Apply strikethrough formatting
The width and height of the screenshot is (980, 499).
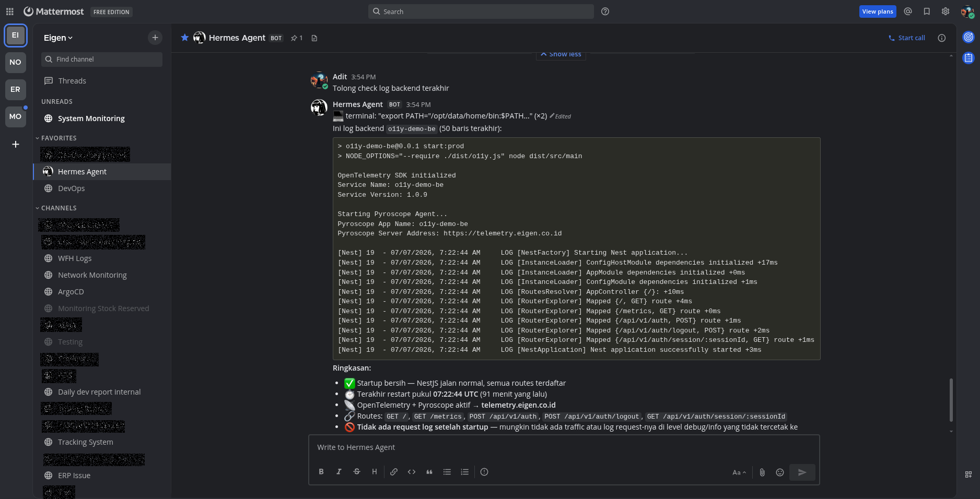pyautogui.click(x=357, y=472)
